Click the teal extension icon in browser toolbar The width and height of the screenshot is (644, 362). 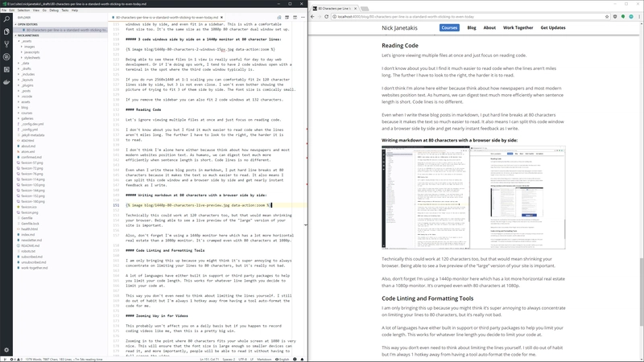coord(631,17)
